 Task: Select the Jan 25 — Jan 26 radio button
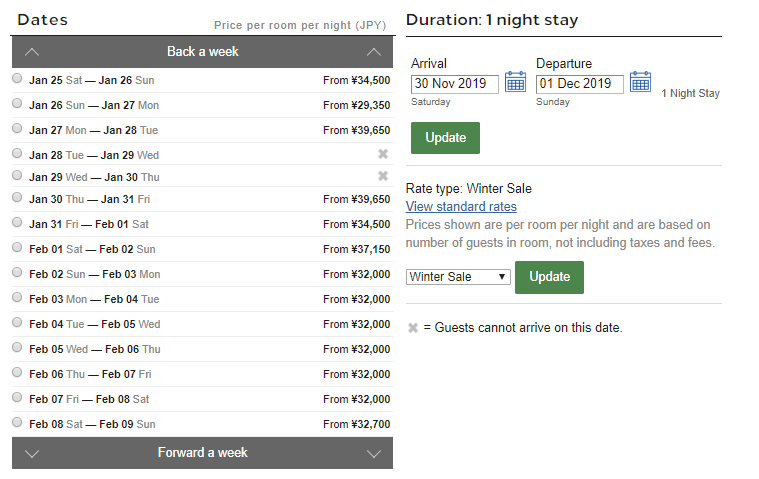(x=18, y=78)
